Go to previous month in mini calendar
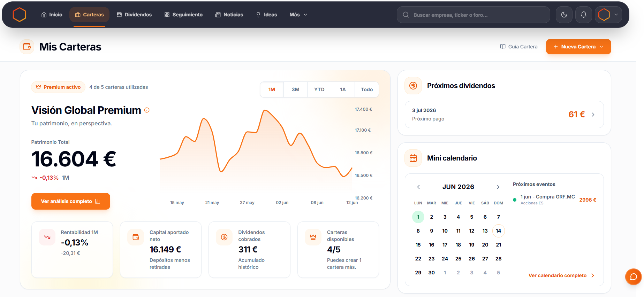Screen dimensions: 644x297 [418, 187]
